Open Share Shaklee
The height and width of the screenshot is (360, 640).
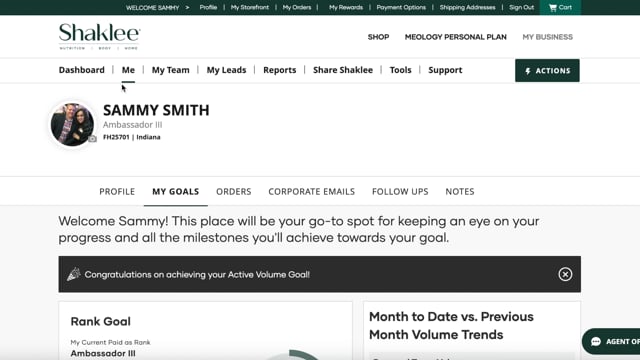point(343,70)
